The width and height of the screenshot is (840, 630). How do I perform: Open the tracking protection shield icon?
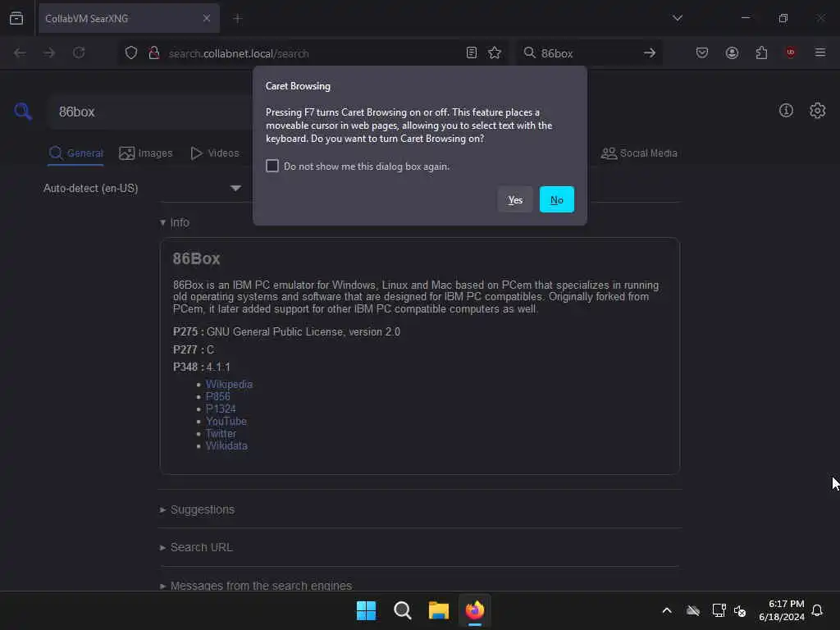[131, 53]
